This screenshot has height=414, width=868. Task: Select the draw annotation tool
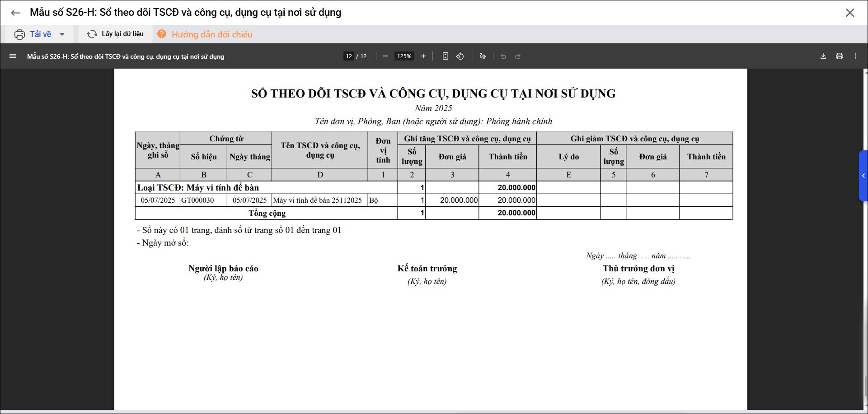pyautogui.click(x=483, y=56)
